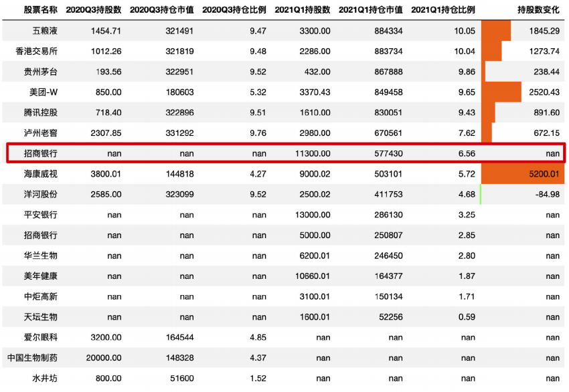The width and height of the screenshot is (569, 392).
Task: Select the 香港交易所 stock name cell
Action: pyautogui.click(x=36, y=51)
